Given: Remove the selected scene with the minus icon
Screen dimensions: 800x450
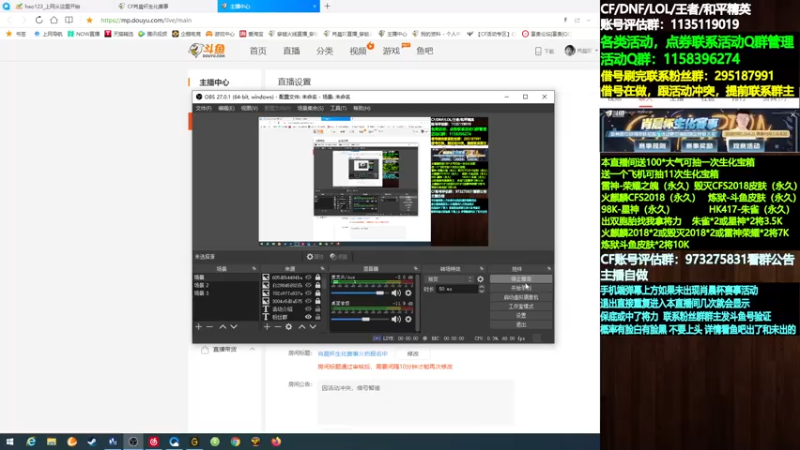Looking at the screenshot, I should point(210,327).
